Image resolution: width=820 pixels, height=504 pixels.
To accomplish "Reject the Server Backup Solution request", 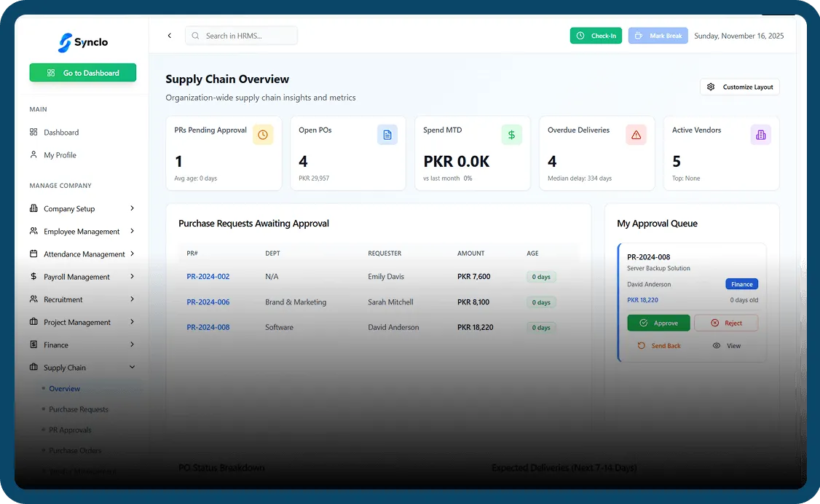I will coord(725,323).
